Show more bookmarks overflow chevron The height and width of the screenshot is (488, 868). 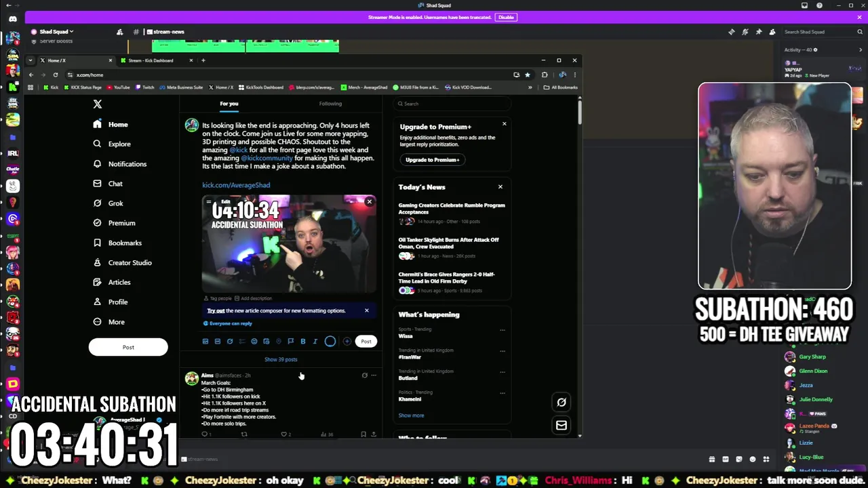pos(530,87)
